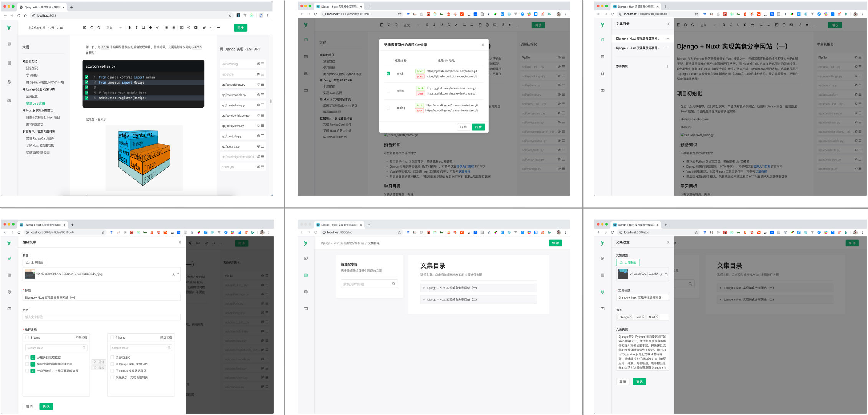The height and width of the screenshot is (415, 868).
Task: Remove the Vue tag in 文集设置 drawer
Action: pos(643,317)
